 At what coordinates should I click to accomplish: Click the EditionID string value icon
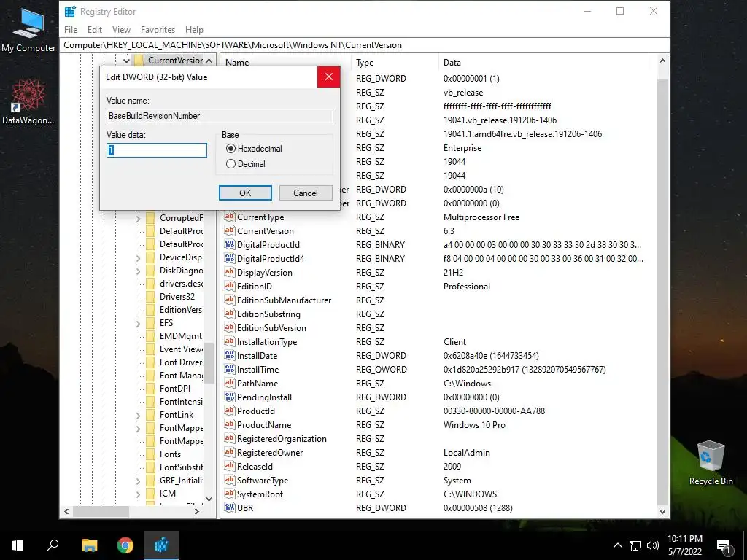[230, 286]
